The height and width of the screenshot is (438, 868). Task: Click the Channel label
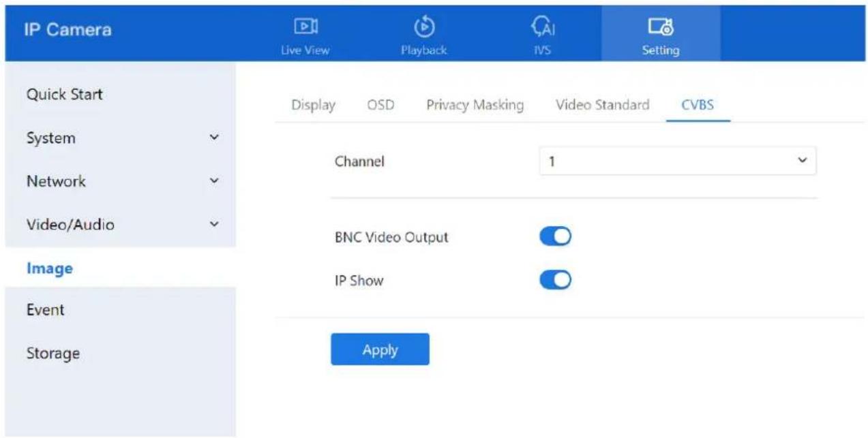click(359, 162)
